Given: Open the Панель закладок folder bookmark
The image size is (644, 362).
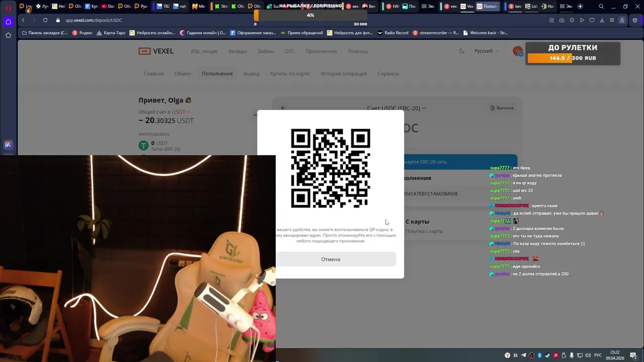Looking at the screenshot, I should pos(44,33).
